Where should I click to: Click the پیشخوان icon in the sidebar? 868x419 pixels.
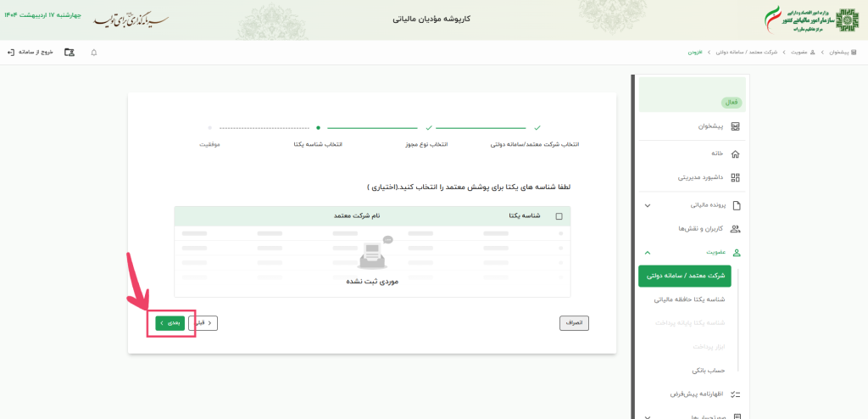[735, 126]
